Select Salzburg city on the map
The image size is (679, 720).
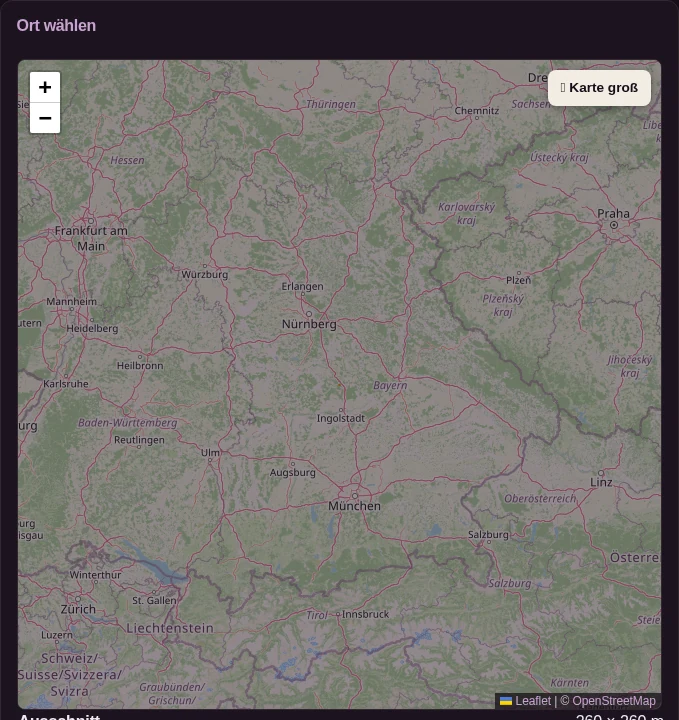click(488, 534)
